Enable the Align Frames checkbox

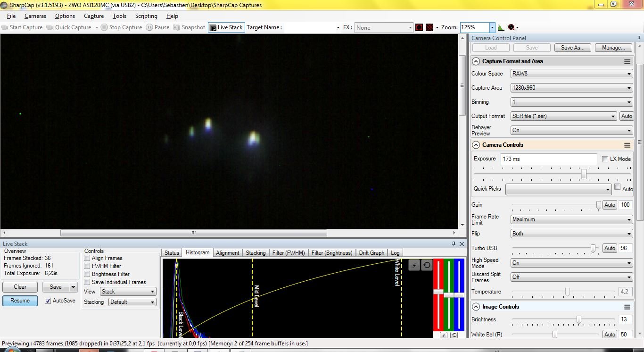pyautogui.click(x=87, y=258)
